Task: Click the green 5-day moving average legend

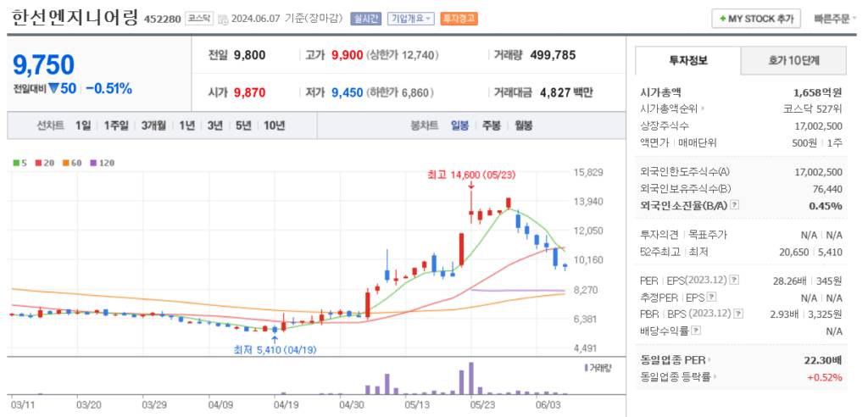Action: tap(20, 163)
